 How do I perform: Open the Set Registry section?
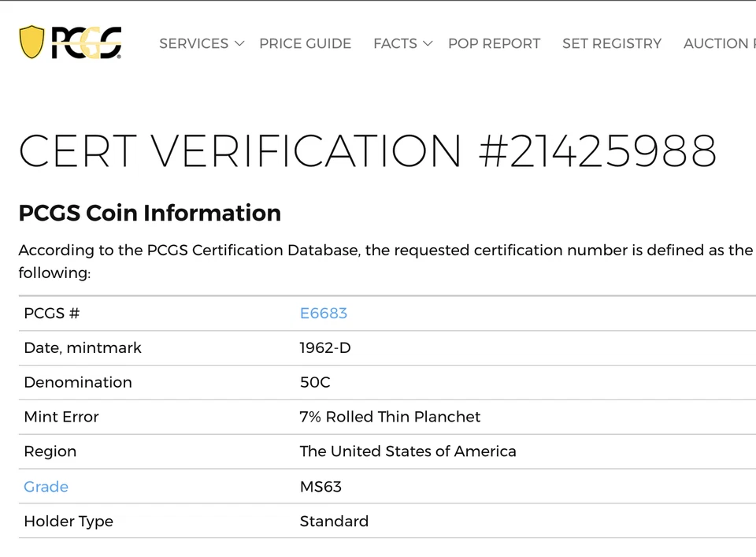tap(611, 43)
